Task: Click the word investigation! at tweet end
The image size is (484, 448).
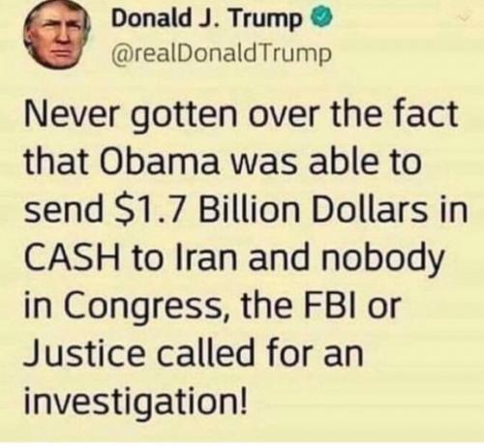Action: point(136,401)
